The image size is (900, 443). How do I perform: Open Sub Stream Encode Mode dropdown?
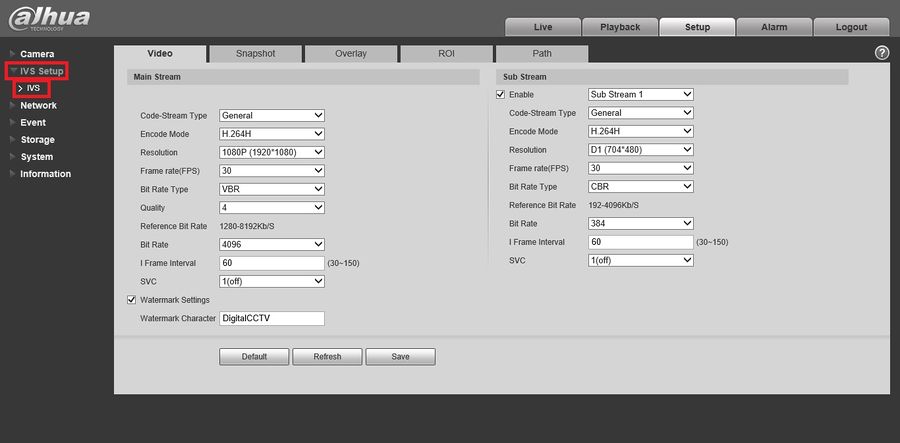pos(641,131)
